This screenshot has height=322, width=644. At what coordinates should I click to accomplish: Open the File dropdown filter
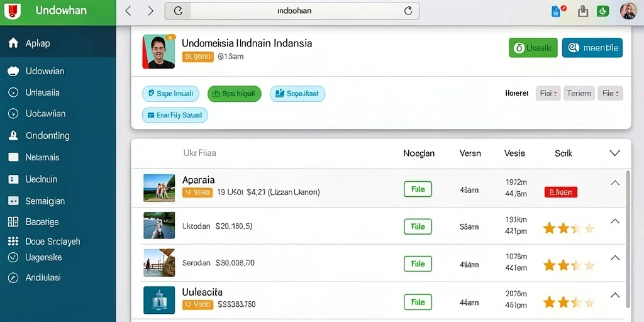610,93
